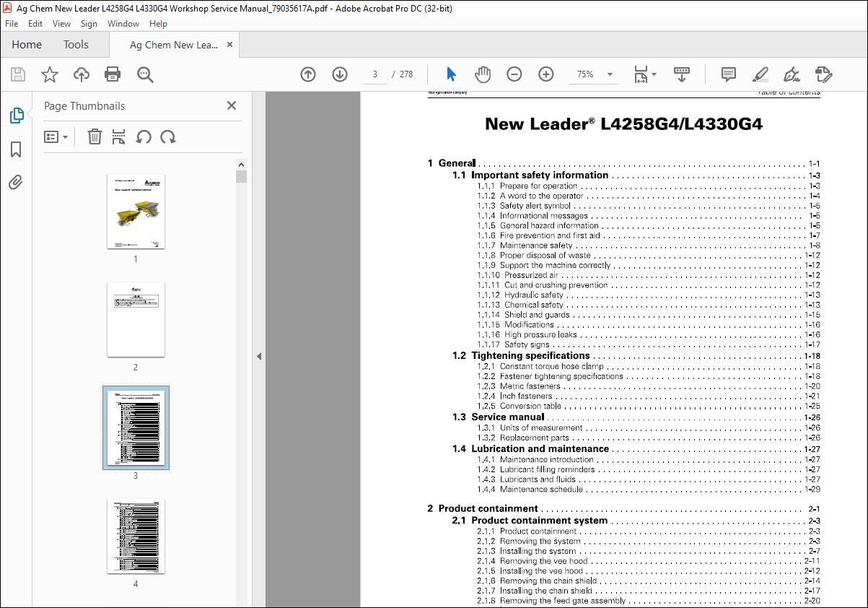Zoom in with the plus icon

point(546,74)
